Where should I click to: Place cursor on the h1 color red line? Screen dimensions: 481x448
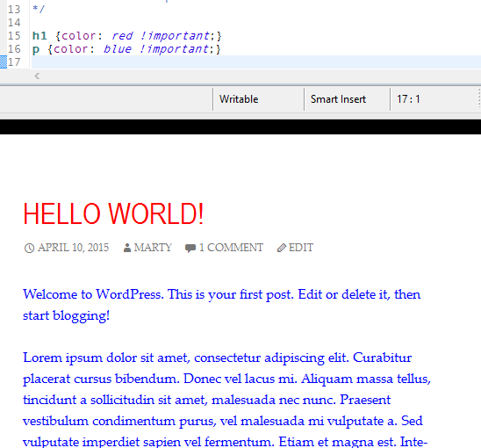pyautogui.click(x=126, y=36)
